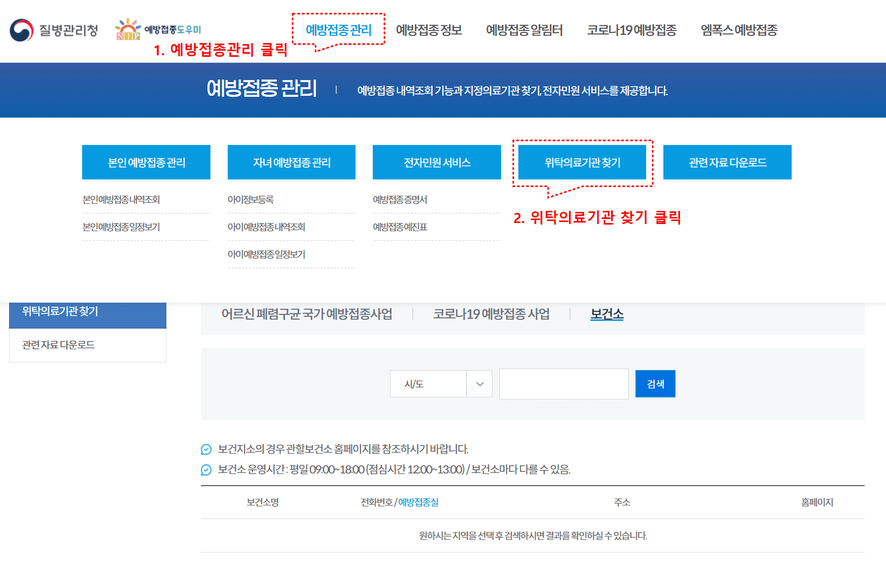This screenshot has height=588, width=886.
Task: Open 아이예방접종내역조회 page
Action: tap(266, 227)
